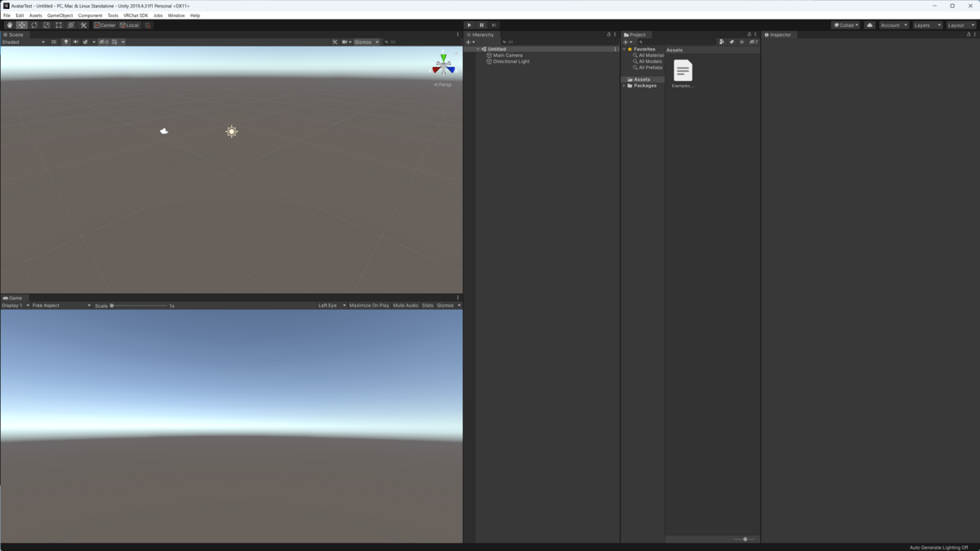Toggle Mute Audio in Game view
Screen dimensions: 980x551
(406, 305)
